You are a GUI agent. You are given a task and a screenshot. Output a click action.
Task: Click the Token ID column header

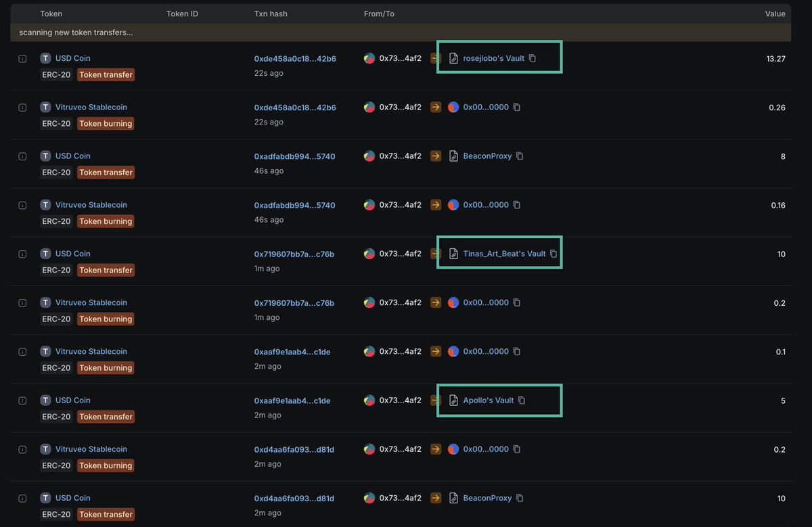pos(183,14)
